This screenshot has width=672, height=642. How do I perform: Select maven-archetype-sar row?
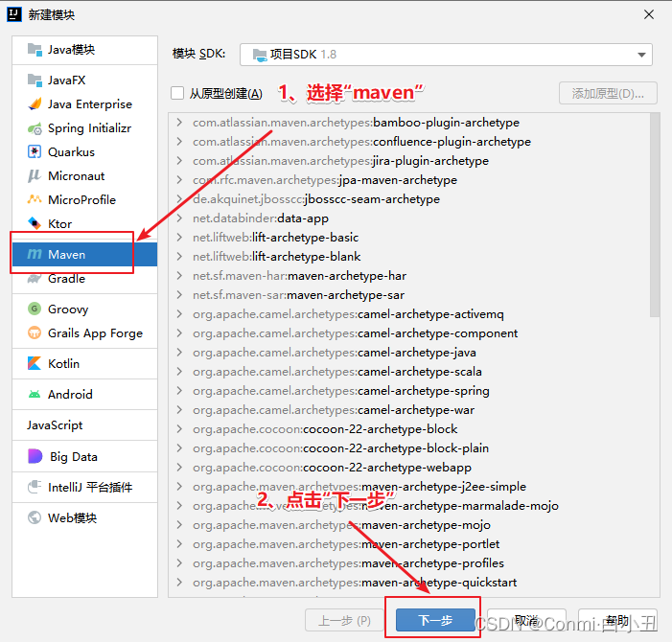409,295
